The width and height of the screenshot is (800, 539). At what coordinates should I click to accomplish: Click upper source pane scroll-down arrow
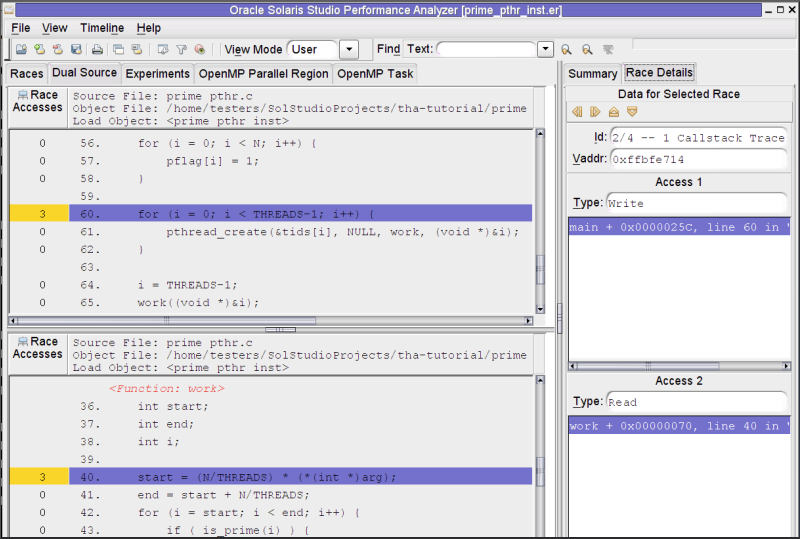pos(540,309)
